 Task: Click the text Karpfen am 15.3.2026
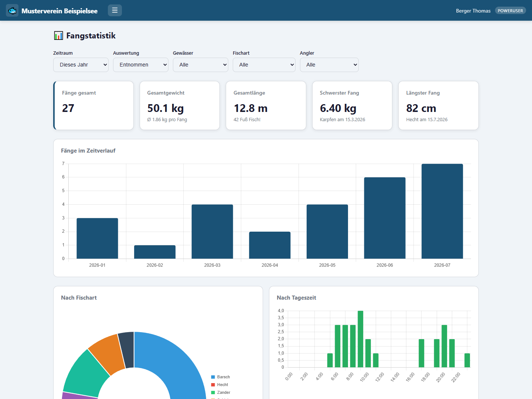point(342,120)
